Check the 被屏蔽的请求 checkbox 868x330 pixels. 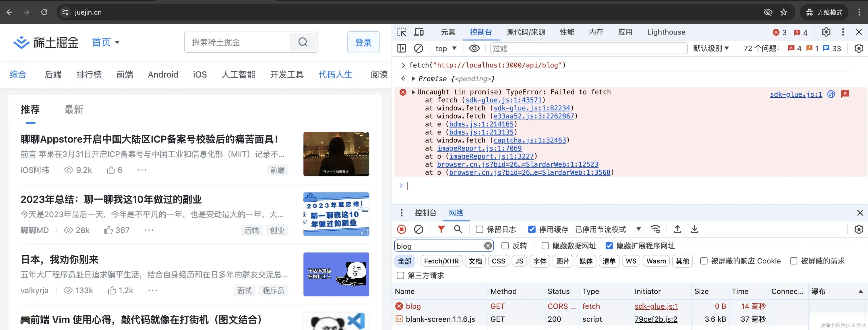click(794, 261)
